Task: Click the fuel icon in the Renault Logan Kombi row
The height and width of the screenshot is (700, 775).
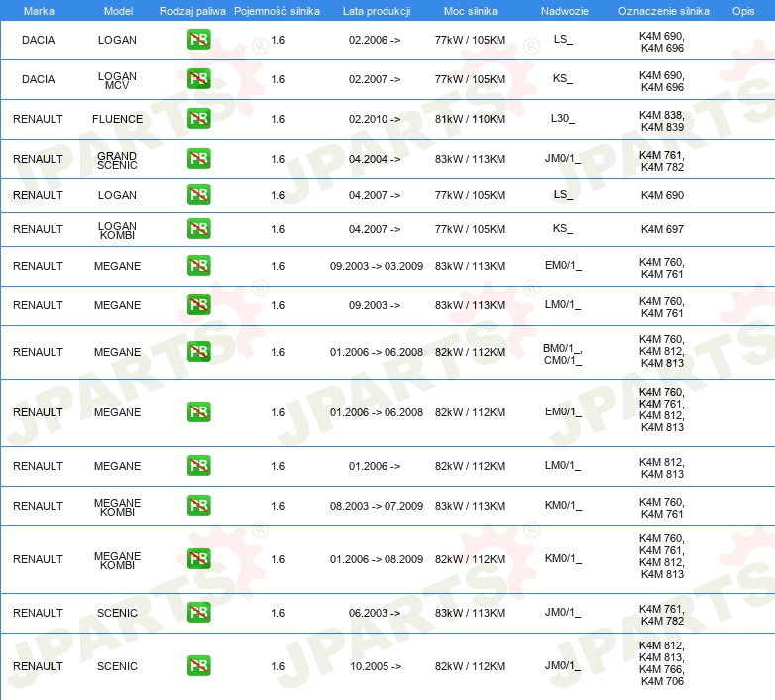Action: [198, 229]
